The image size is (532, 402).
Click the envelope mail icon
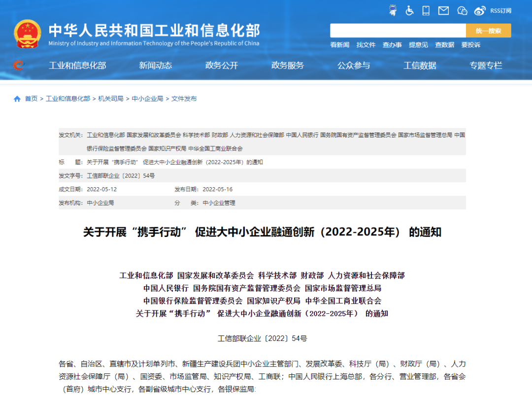[x=443, y=11]
